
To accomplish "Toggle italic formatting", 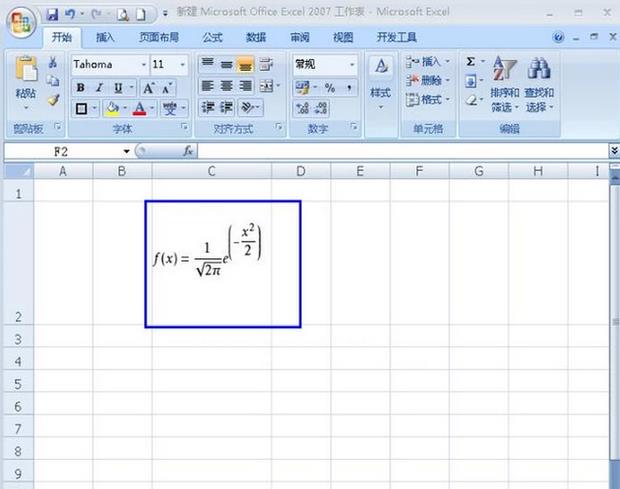I will pos(99,87).
